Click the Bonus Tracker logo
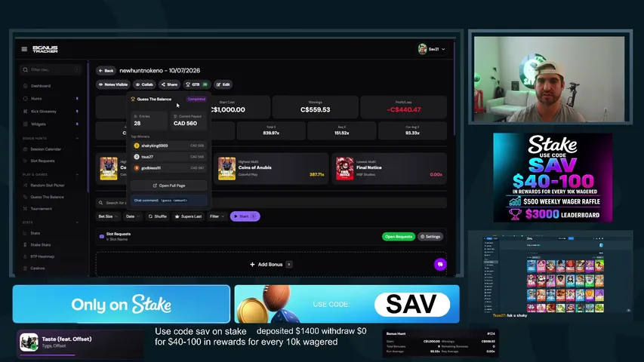 [45, 49]
